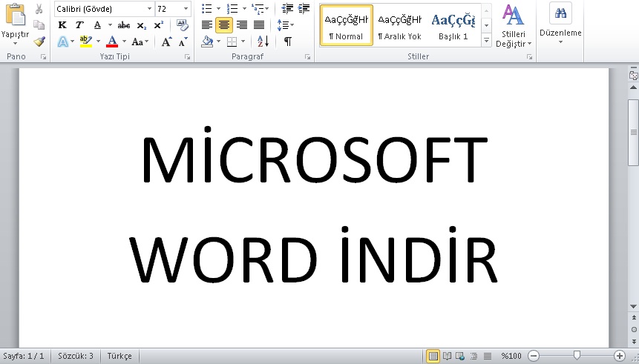Toggle italic with the T button
Viewport: 639px width, 364px height.
(79, 25)
